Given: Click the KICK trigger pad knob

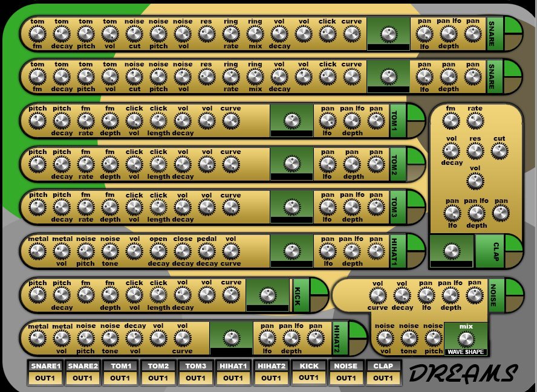Looking at the screenshot, I should tap(267, 295).
